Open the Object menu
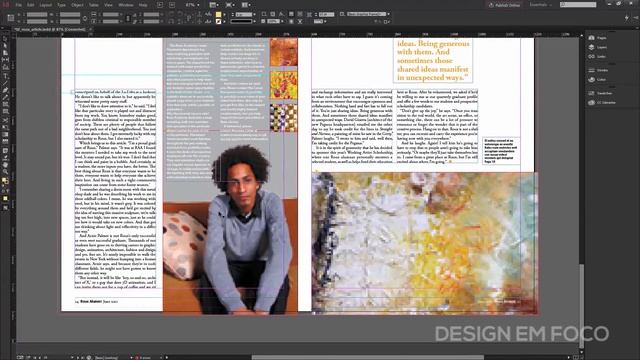Image resolution: width=640 pixels, height=360 pixels. click(x=77, y=5)
